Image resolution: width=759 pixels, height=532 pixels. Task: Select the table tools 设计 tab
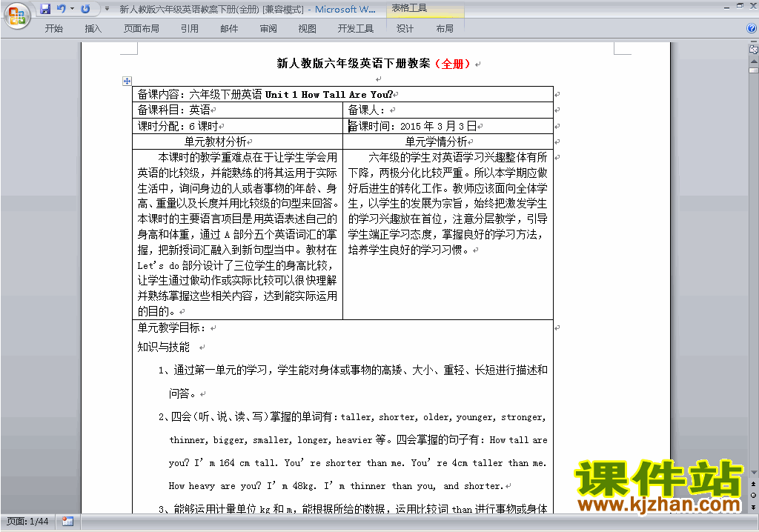[405, 29]
